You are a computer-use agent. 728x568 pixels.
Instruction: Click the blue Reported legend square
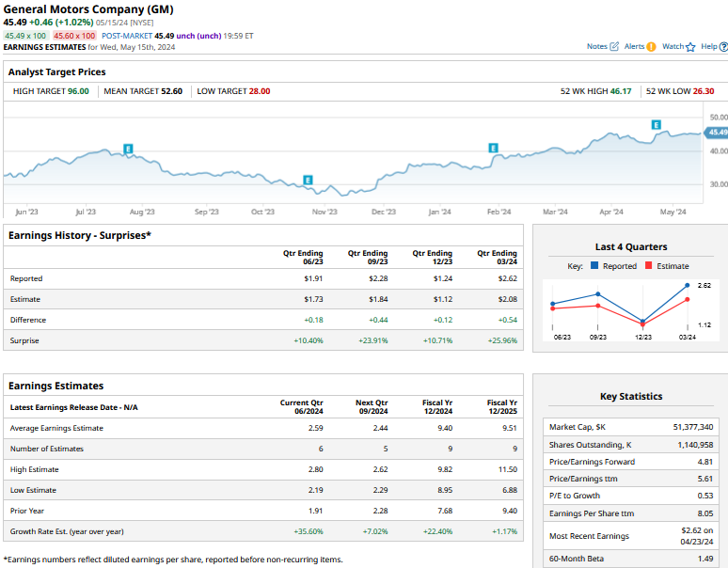594,266
